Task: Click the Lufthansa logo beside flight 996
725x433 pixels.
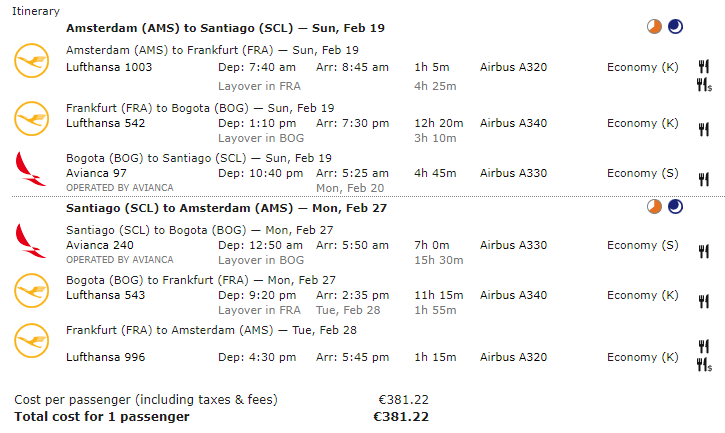Action: point(31,340)
